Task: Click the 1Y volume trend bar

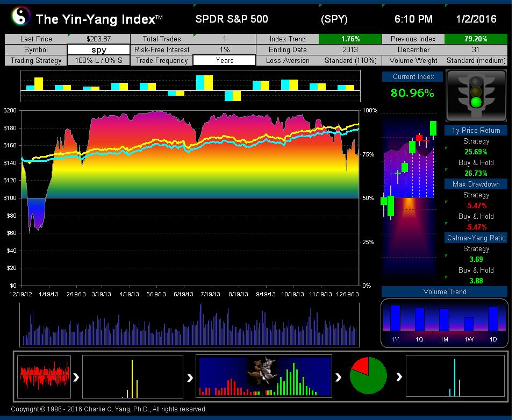Action: (395, 318)
